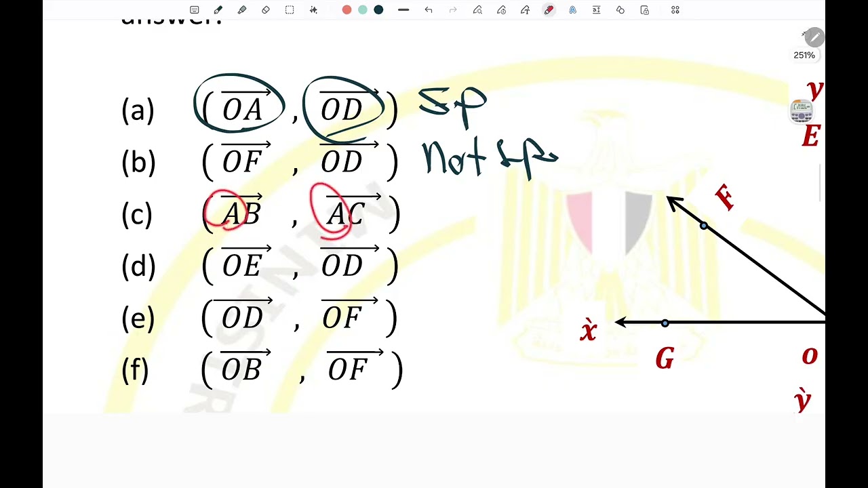
Task: Open the four-dot more tools grid
Action: coord(675,10)
